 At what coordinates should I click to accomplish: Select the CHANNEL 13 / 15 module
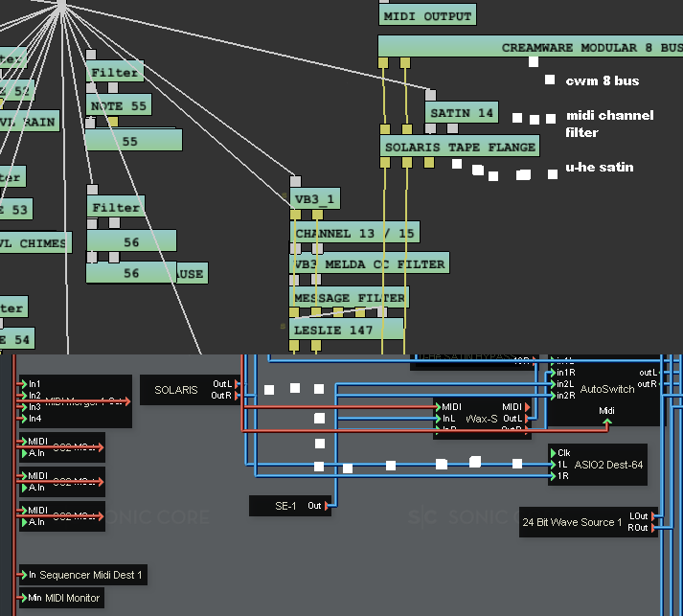tap(354, 233)
